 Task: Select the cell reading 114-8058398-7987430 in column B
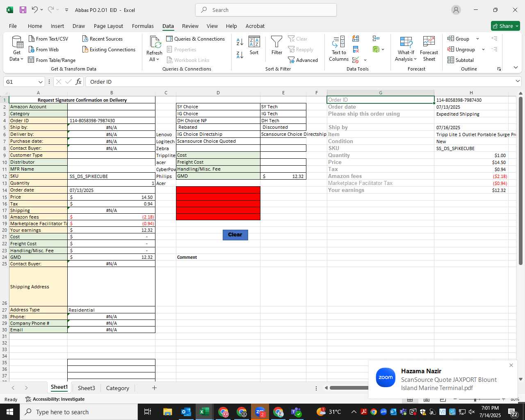[111, 121]
